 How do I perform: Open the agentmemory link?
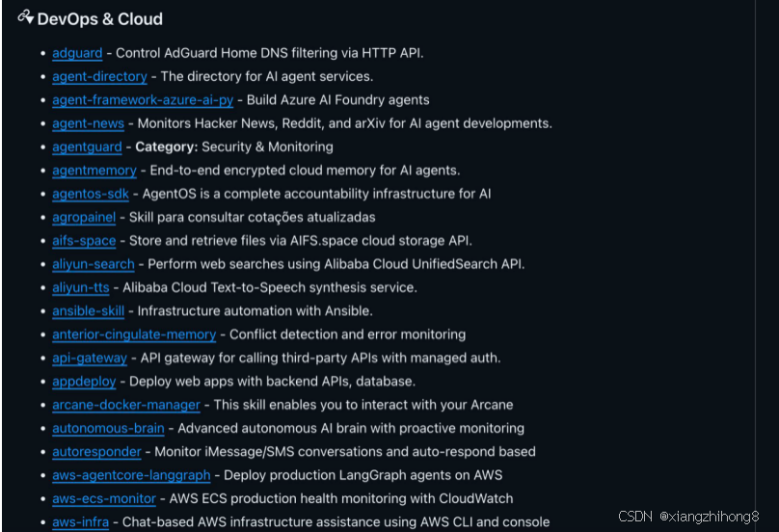click(94, 171)
